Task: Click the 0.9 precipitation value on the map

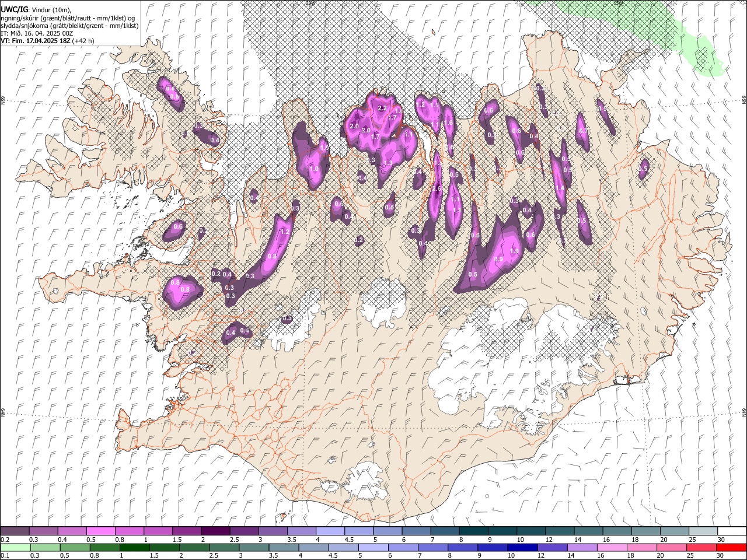Action: pos(498,259)
